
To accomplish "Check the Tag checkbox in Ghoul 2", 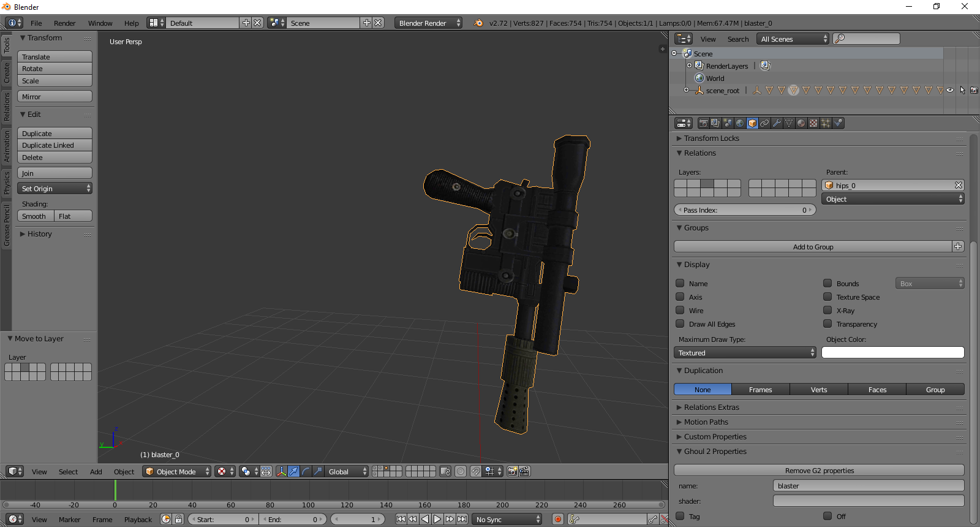I will point(680,516).
